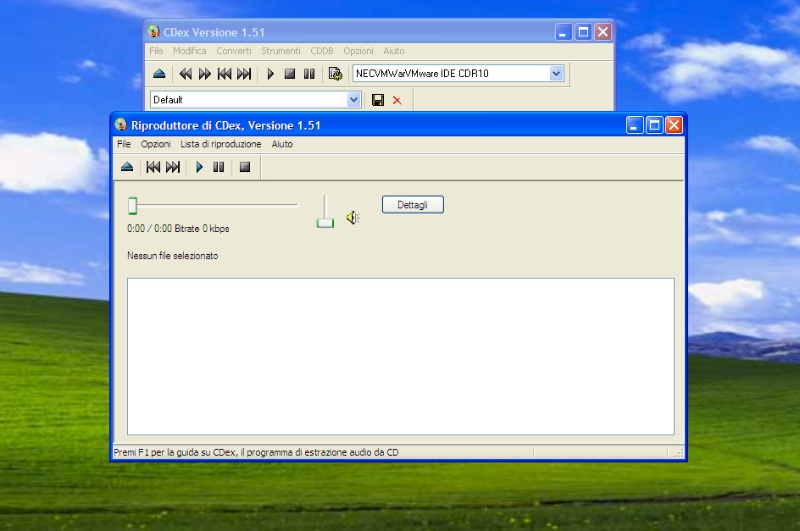Stop playback in the Riproduttore window
Screen dimensions: 800x531
(244, 167)
